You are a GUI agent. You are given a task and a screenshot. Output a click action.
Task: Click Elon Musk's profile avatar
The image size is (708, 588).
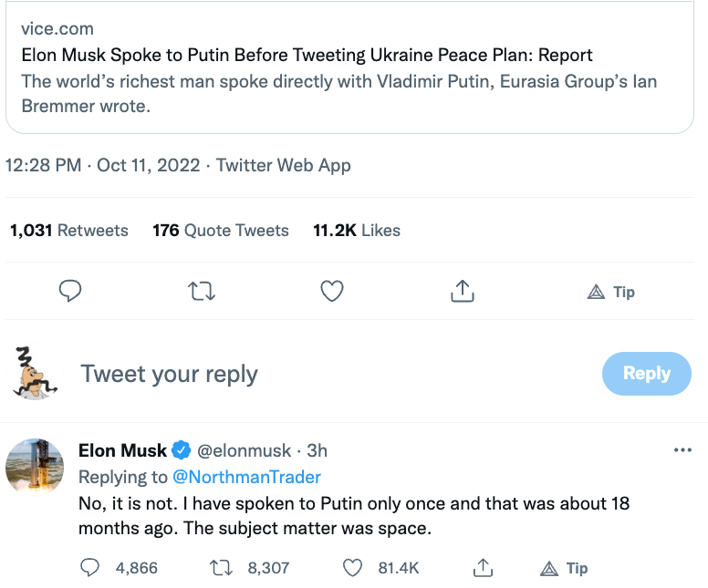[35, 467]
